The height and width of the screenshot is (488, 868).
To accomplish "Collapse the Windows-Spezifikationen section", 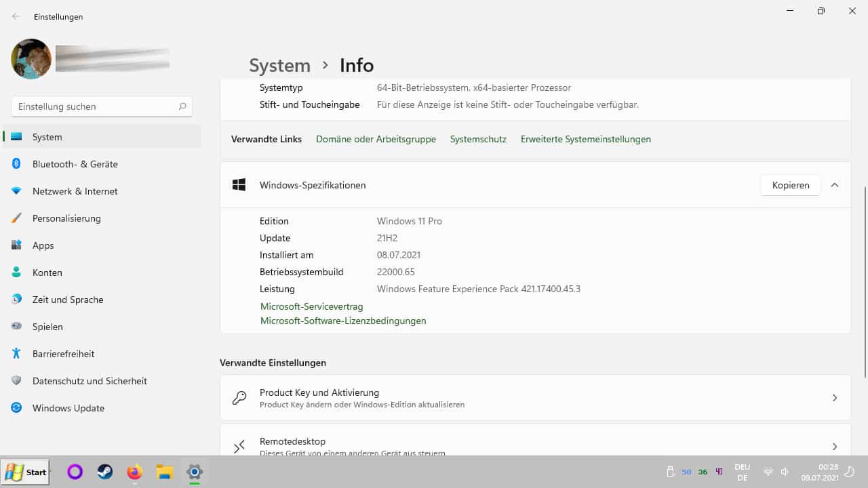I will [835, 185].
